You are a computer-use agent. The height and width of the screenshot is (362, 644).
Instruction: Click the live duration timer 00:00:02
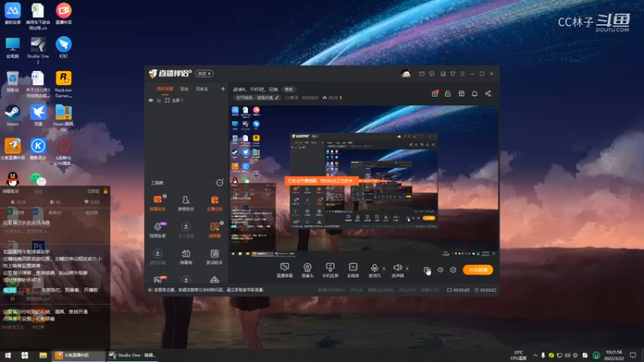[x=485, y=290]
